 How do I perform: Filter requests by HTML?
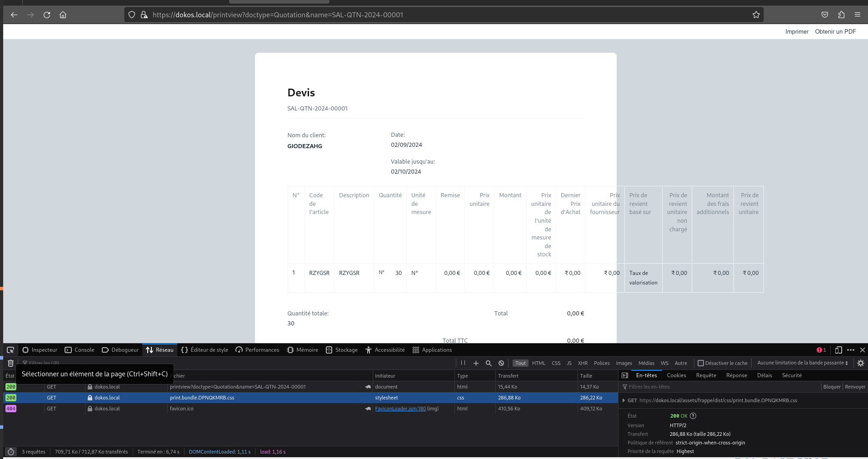tap(539, 363)
